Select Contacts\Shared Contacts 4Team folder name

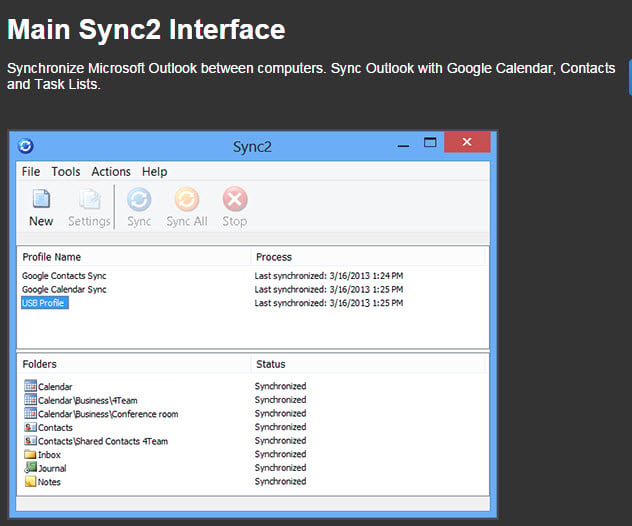103,441
